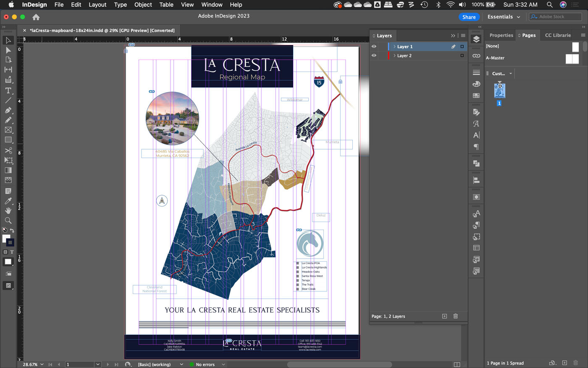Open the preflight profile dropdown
588x368 pixels.
[x=181, y=364]
